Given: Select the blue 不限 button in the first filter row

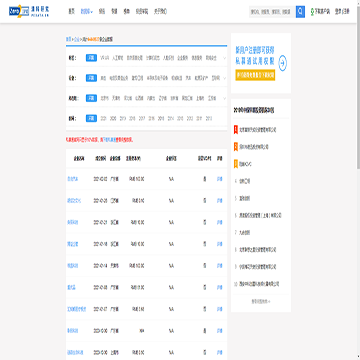Looking at the screenshot, I should click(x=91, y=58).
